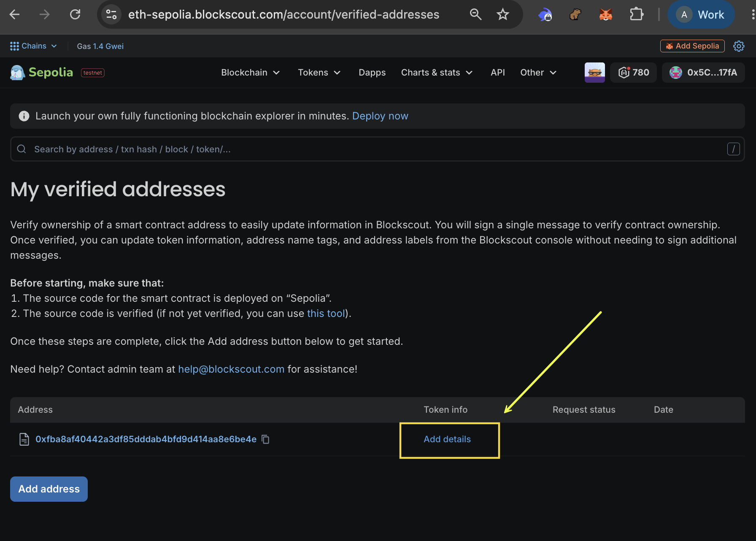Click the pixel-art avatar promo thumbnail
The image size is (756, 541).
pos(595,73)
